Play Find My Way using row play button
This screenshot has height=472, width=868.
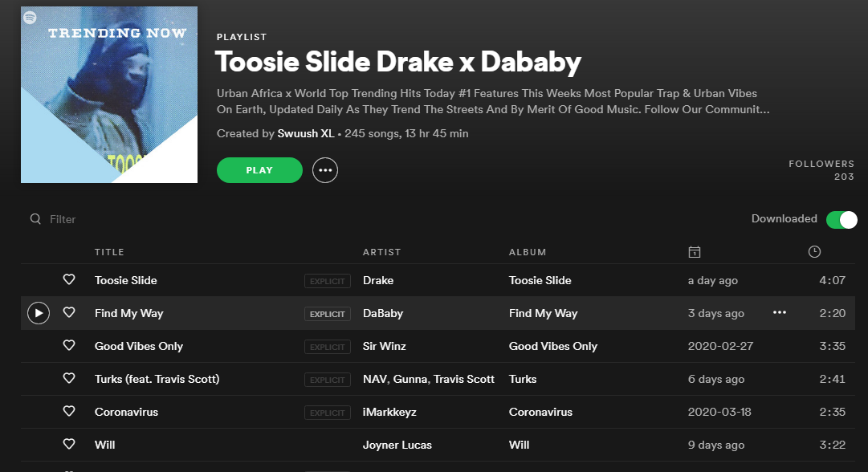tap(39, 313)
